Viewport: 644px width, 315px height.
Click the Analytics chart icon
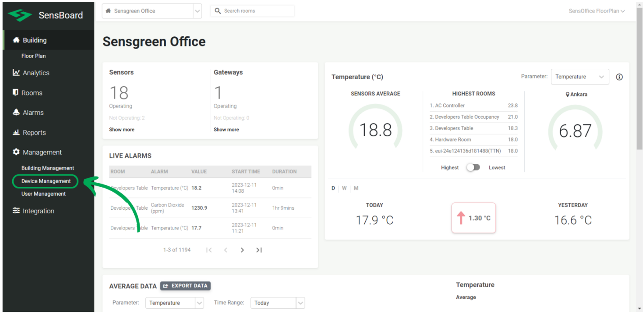[x=17, y=72]
